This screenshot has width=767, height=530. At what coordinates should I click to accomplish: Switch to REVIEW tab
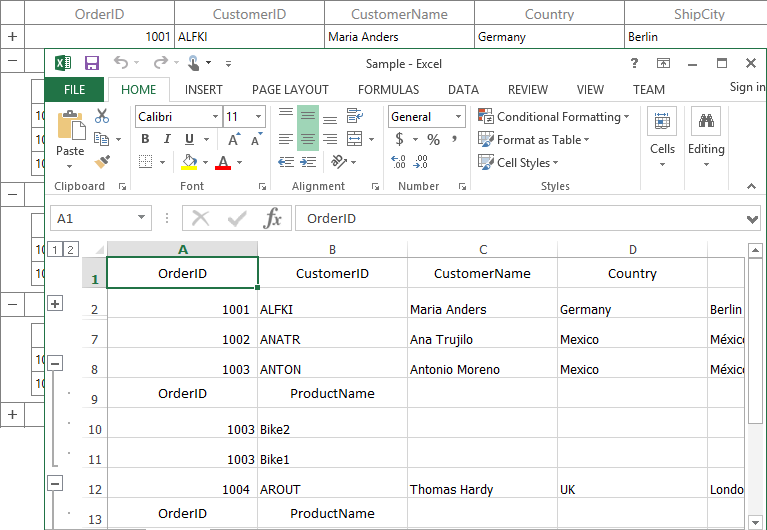click(528, 90)
